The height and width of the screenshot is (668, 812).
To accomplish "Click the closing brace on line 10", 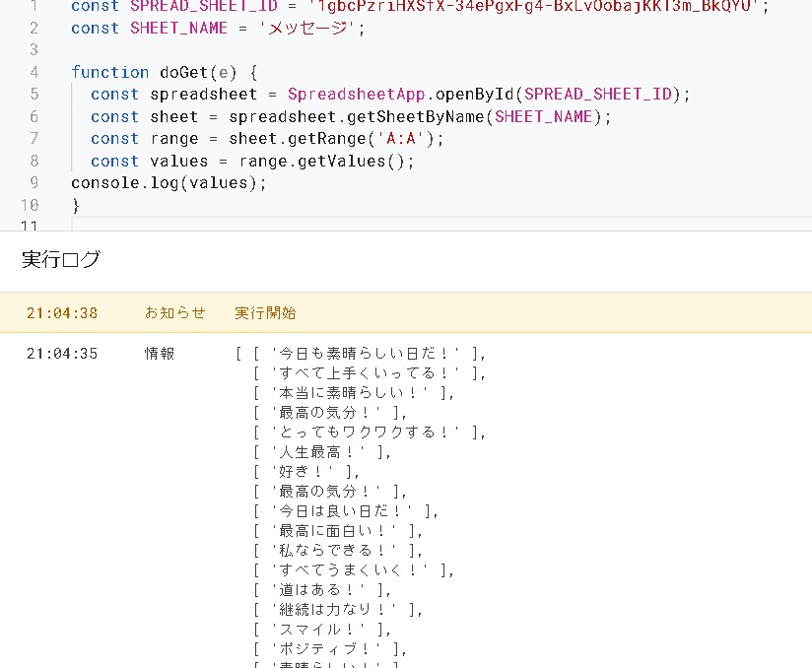I will (76, 205).
